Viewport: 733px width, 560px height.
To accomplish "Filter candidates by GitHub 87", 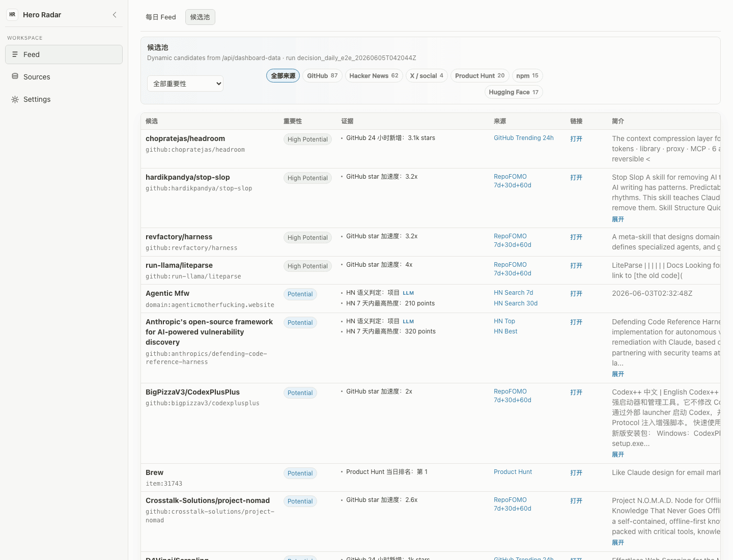I will [322, 76].
